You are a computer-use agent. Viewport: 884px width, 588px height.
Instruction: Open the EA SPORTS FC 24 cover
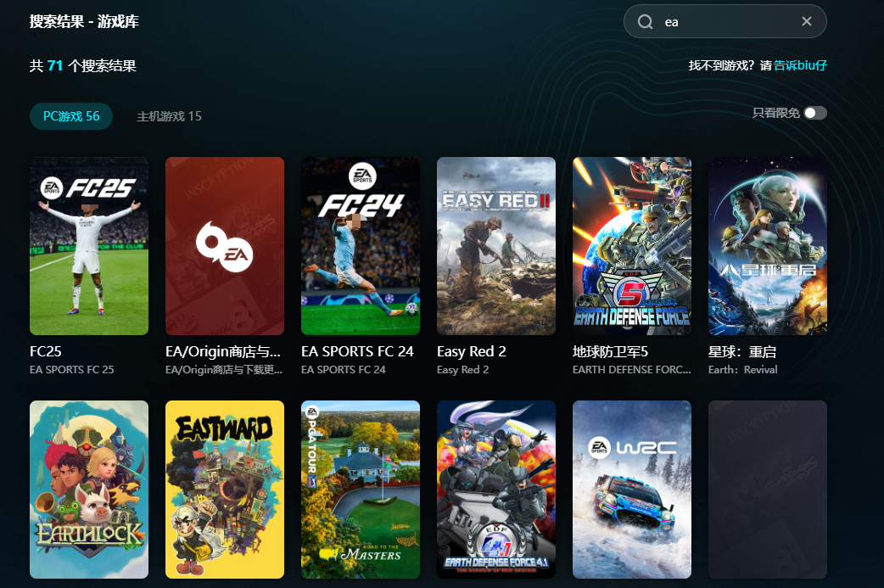point(361,246)
